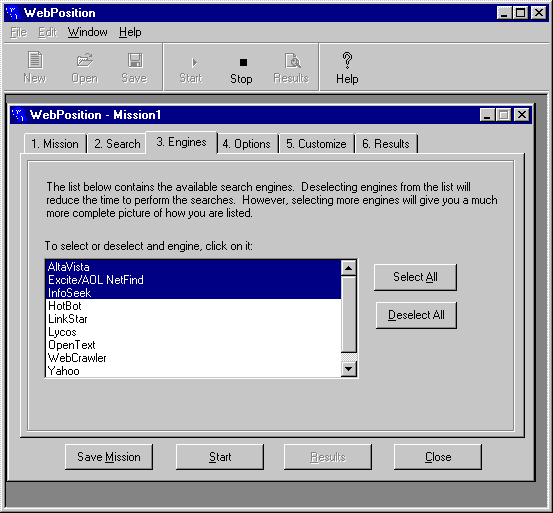Deselect InfoSeek in the list
The width and height of the screenshot is (553, 513).
pyautogui.click(x=194, y=293)
